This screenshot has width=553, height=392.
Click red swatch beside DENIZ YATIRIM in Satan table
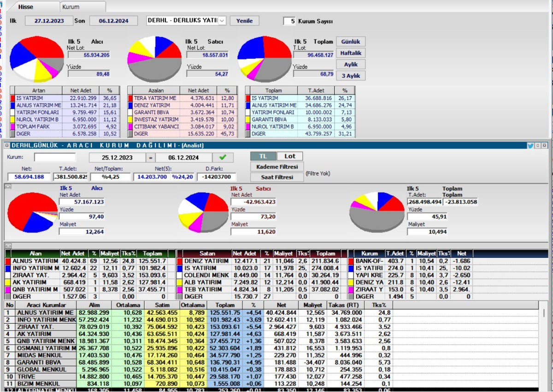(x=179, y=261)
